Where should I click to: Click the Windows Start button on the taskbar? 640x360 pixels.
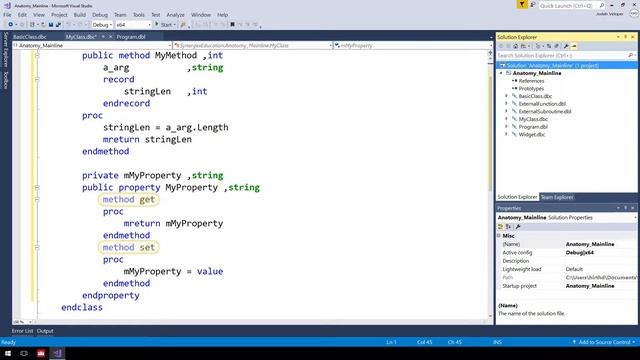pyautogui.click(x=8, y=353)
